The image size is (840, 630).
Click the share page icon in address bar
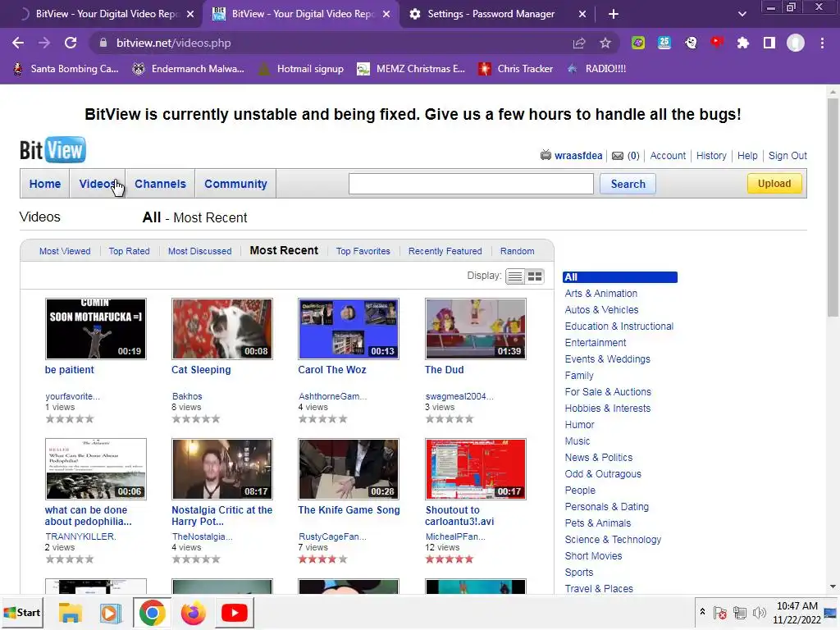tap(578, 43)
